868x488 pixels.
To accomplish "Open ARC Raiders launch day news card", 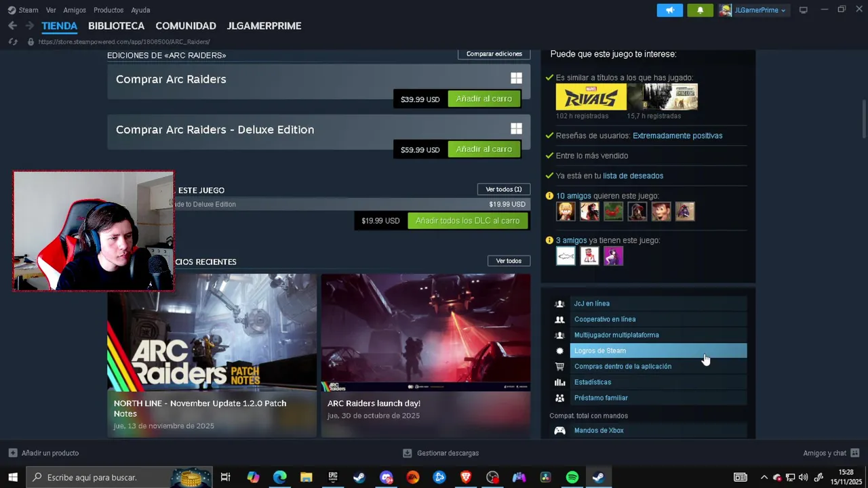I will tap(426, 355).
